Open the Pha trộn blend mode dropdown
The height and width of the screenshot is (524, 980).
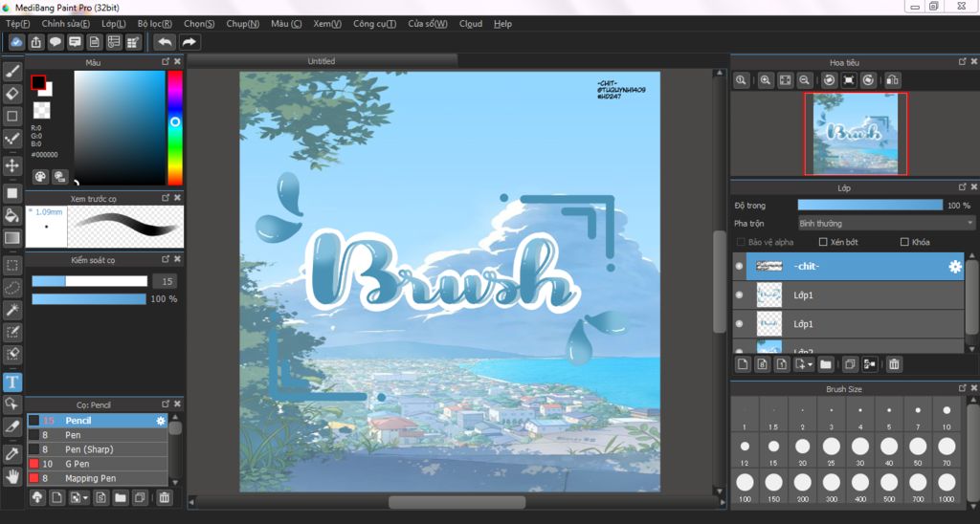(x=886, y=223)
